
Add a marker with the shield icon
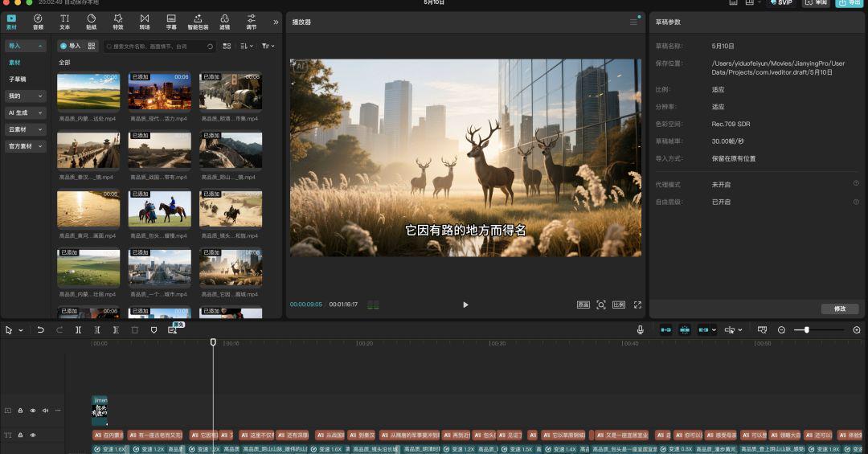click(x=154, y=330)
